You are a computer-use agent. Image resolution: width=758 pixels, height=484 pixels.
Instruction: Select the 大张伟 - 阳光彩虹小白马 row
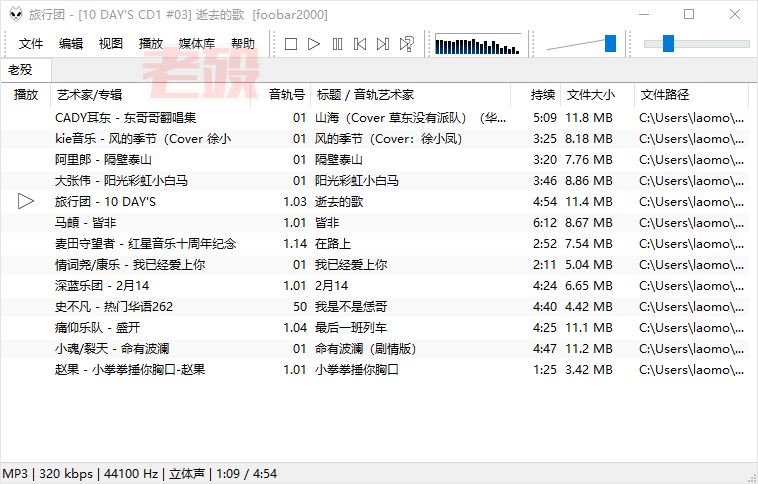pyautogui.click(x=375, y=181)
